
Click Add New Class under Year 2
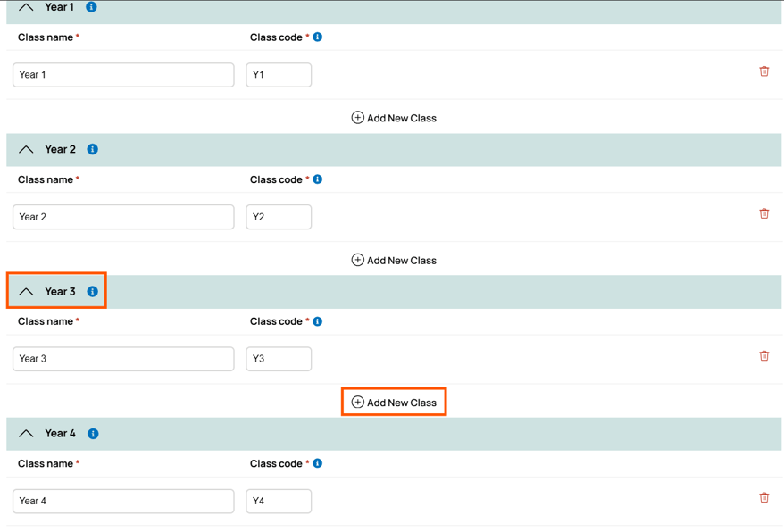(x=394, y=260)
